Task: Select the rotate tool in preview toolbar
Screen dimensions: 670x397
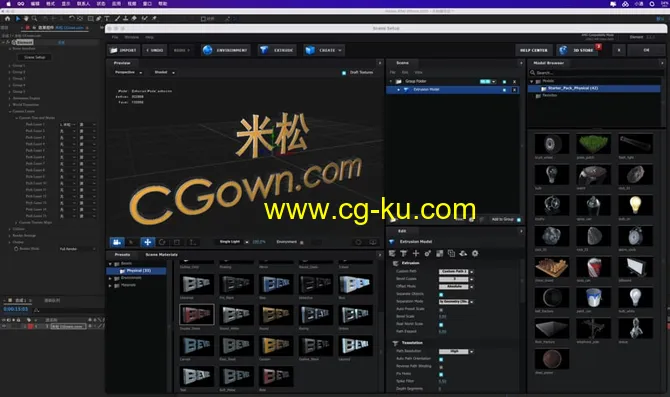Action: [162, 242]
